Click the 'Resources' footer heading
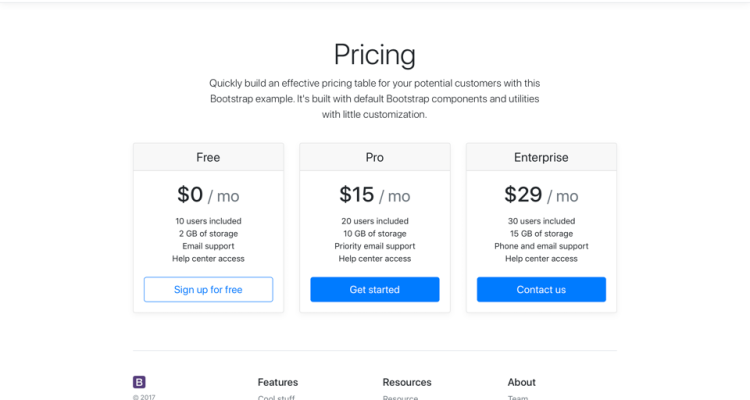 (x=407, y=382)
